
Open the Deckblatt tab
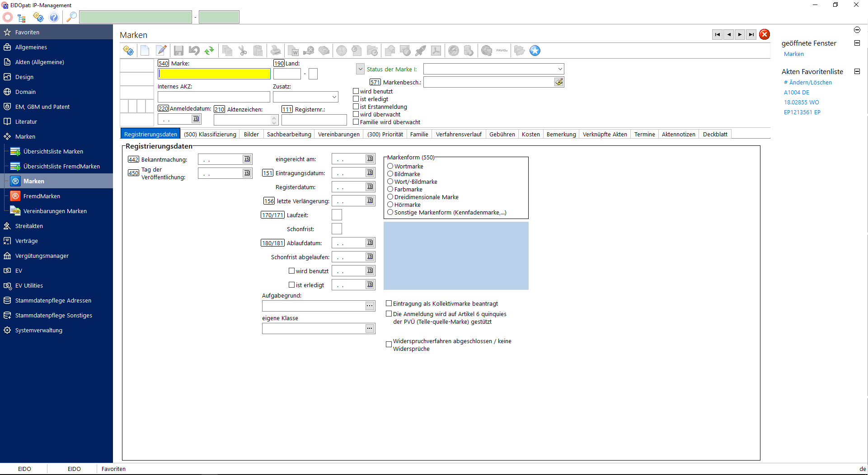coord(715,134)
